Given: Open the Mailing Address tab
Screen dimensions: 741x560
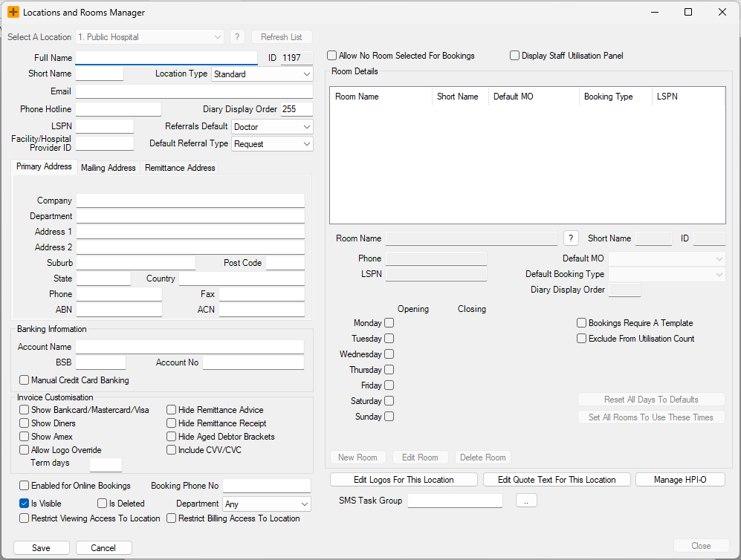Looking at the screenshot, I should 109,168.
